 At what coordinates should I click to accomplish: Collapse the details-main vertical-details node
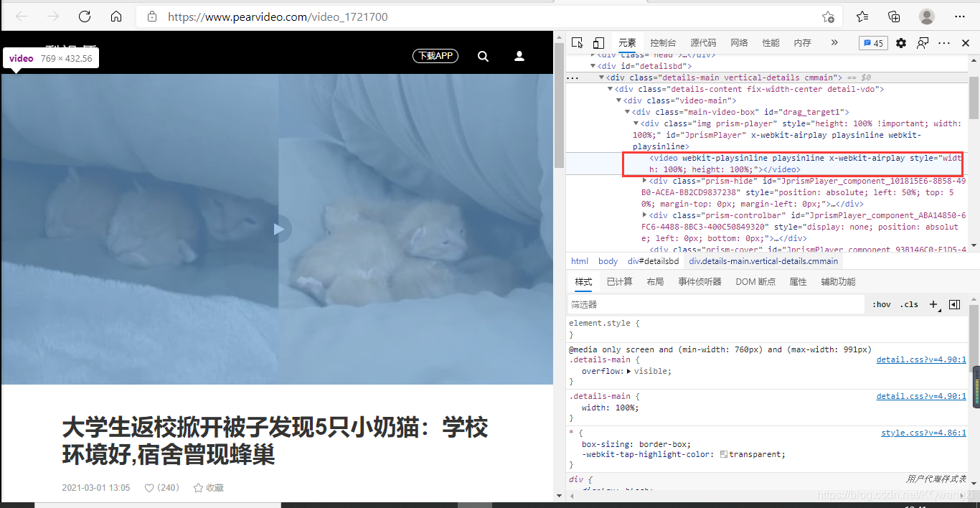point(601,77)
